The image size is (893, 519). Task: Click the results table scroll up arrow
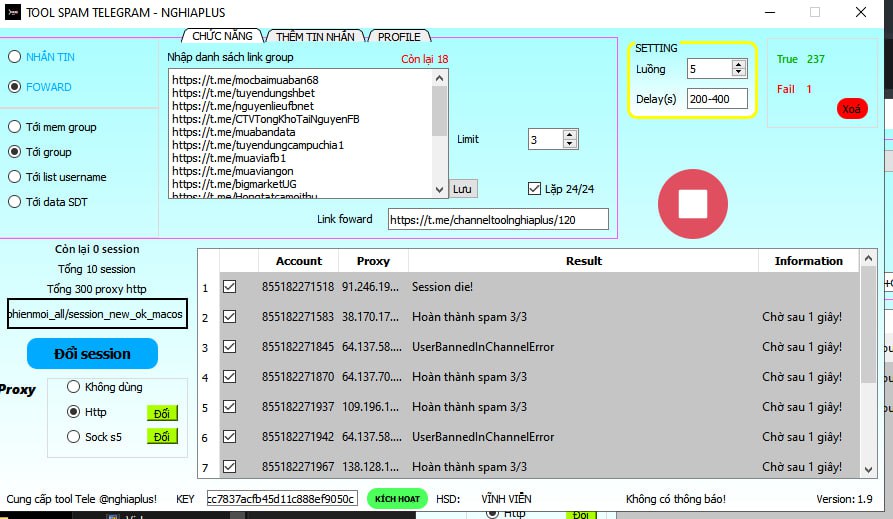868,258
